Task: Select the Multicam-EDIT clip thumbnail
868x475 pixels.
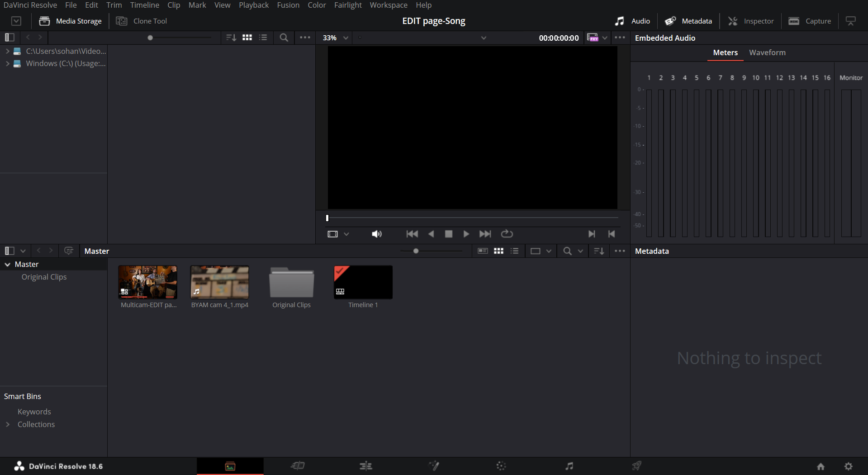Action: pyautogui.click(x=147, y=282)
